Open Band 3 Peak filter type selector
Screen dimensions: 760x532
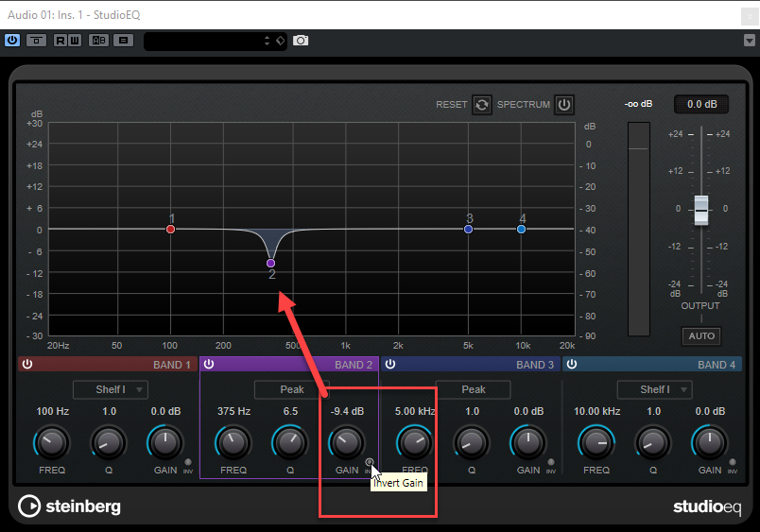[x=473, y=389]
